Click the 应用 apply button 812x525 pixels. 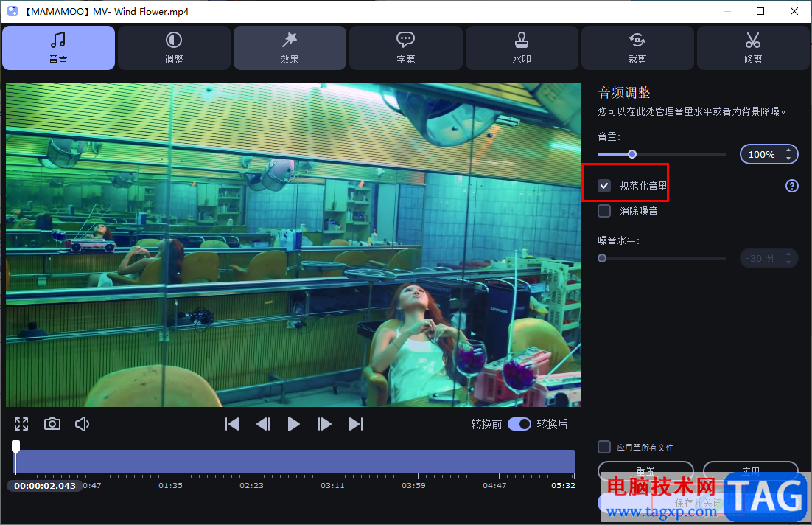coord(751,471)
